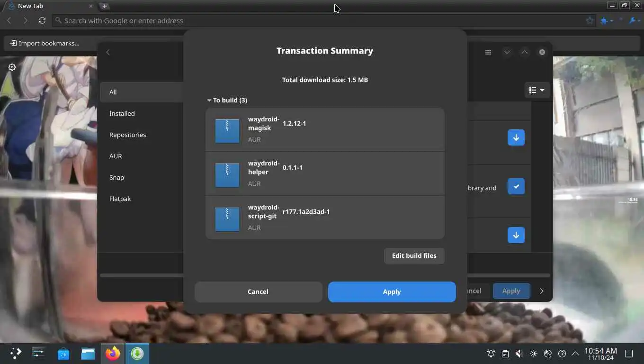The height and width of the screenshot is (364, 644).
Task: Select All category in package manager sidebar
Action: (x=142, y=92)
